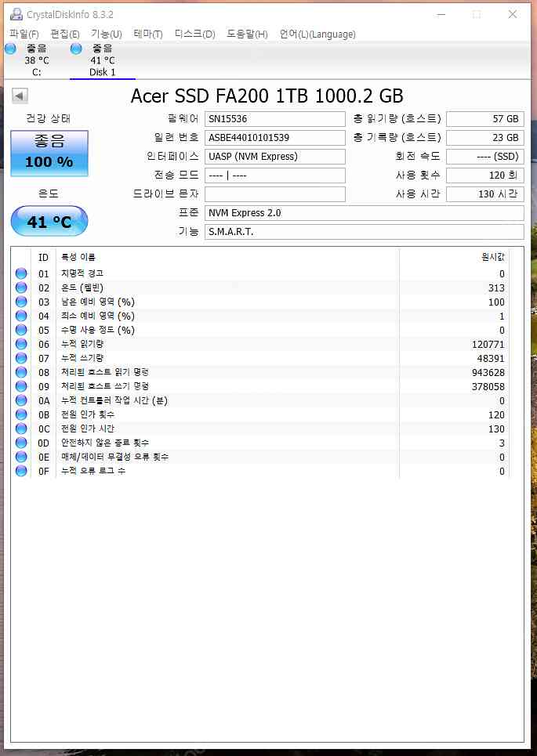Image resolution: width=537 pixels, height=756 pixels.
Task: Open the 기능(U) menu
Action: pyautogui.click(x=107, y=34)
